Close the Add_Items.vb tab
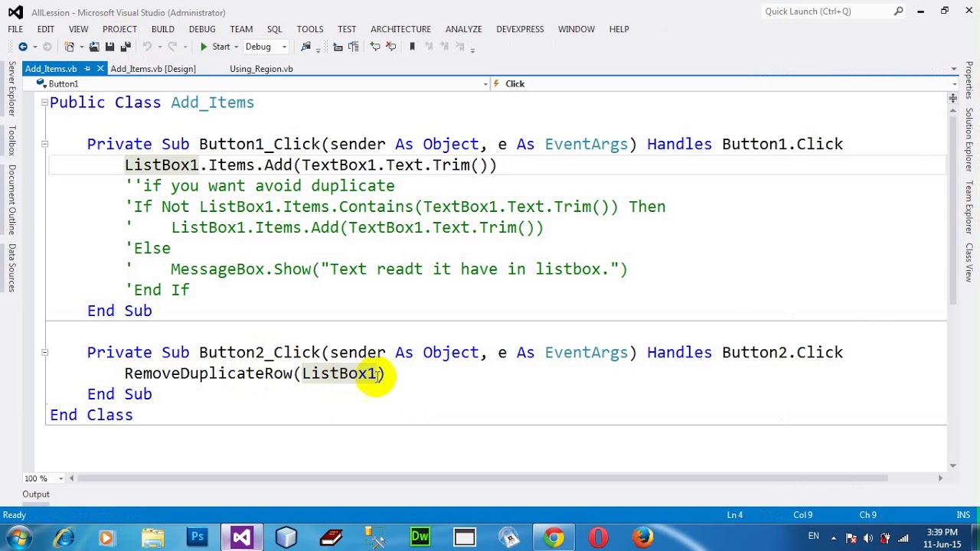Screen dimensions: 980x551 tap(100, 69)
